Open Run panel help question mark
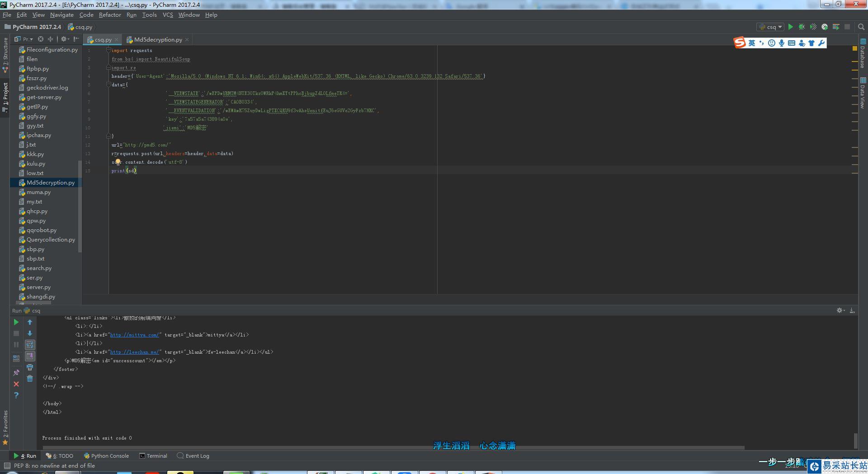 point(16,395)
